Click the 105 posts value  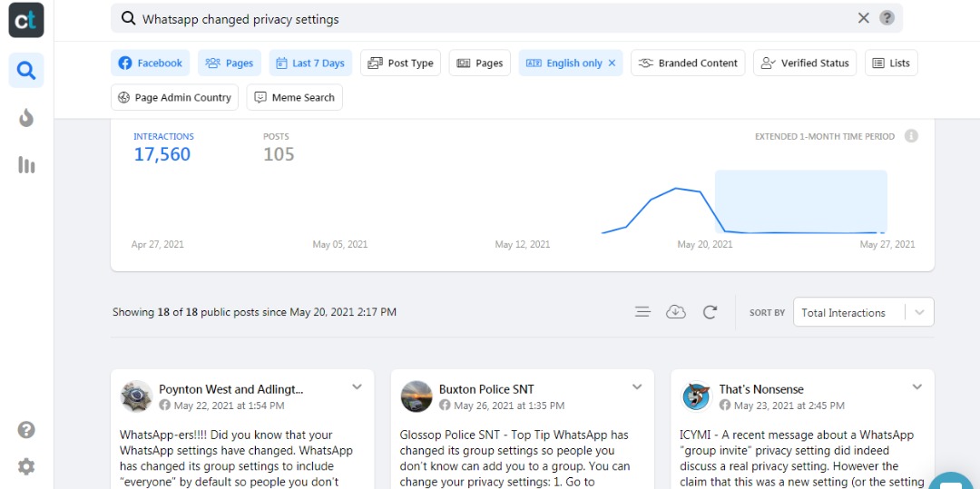coord(279,154)
